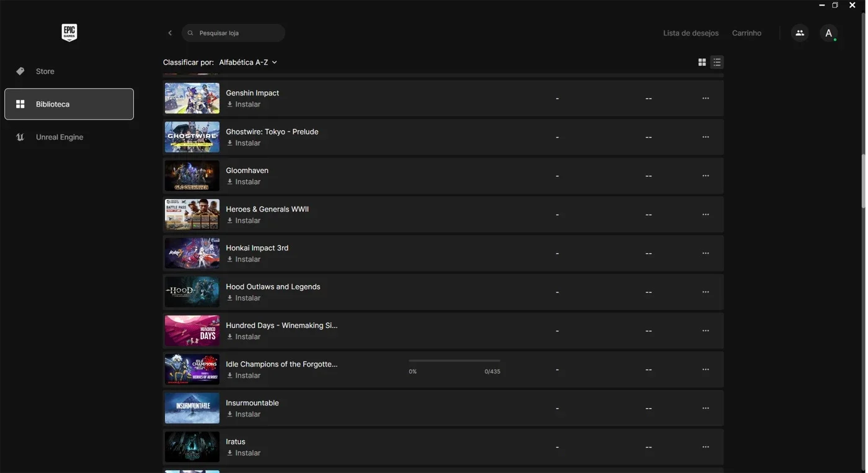The height and width of the screenshot is (473, 868).
Task: Click the Genshin Impact title
Action: pyautogui.click(x=252, y=93)
